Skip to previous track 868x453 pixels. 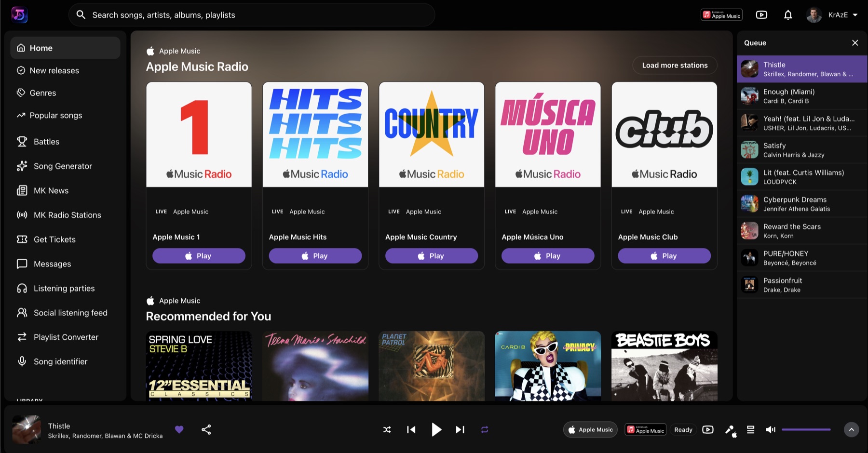(x=411, y=429)
